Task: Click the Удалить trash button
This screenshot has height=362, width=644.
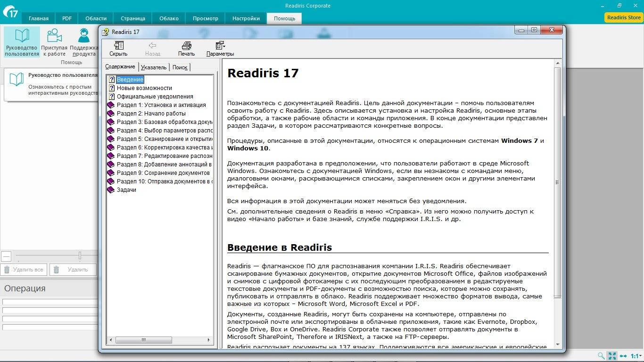Action: [73, 270]
